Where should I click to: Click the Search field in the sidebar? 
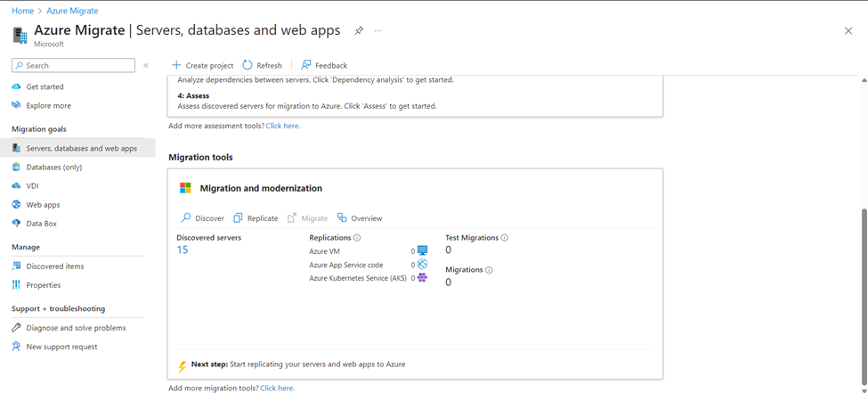click(x=73, y=65)
